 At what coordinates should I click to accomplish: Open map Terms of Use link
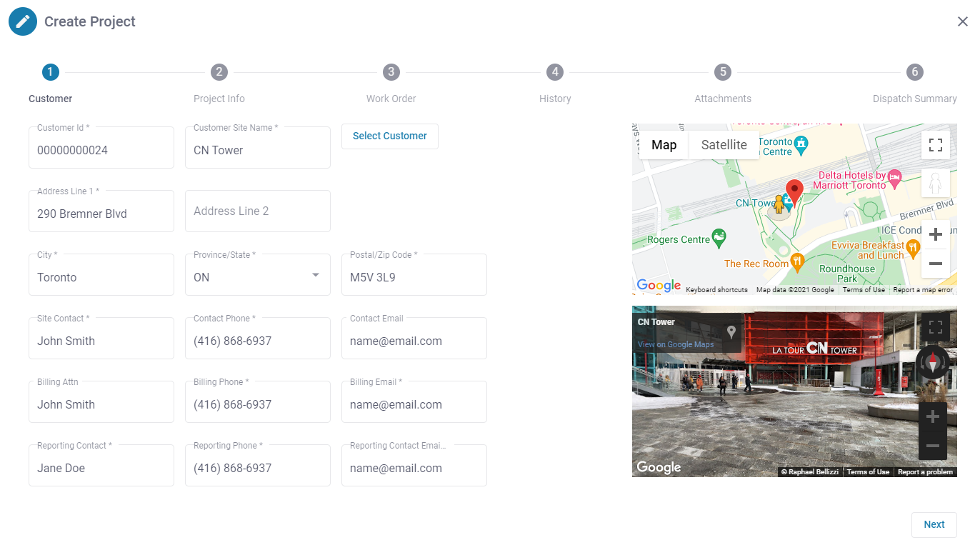(x=864, y=290)
